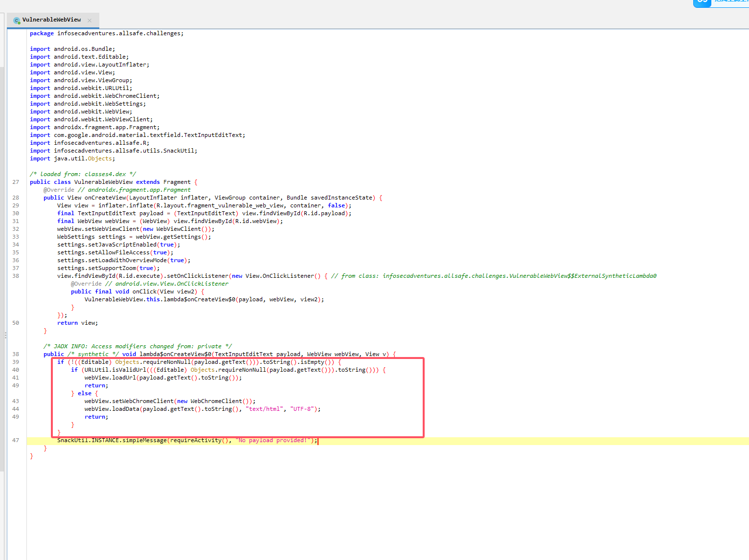Click the "No payload provided!" string
749x560 pixels.
pyautogui.click(x=273, y=440)
